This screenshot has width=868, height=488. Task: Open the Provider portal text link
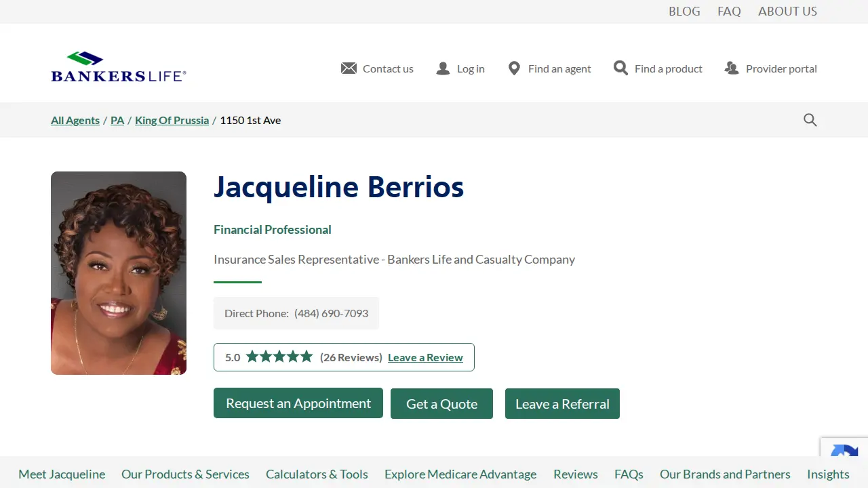(x=781, y=68)
